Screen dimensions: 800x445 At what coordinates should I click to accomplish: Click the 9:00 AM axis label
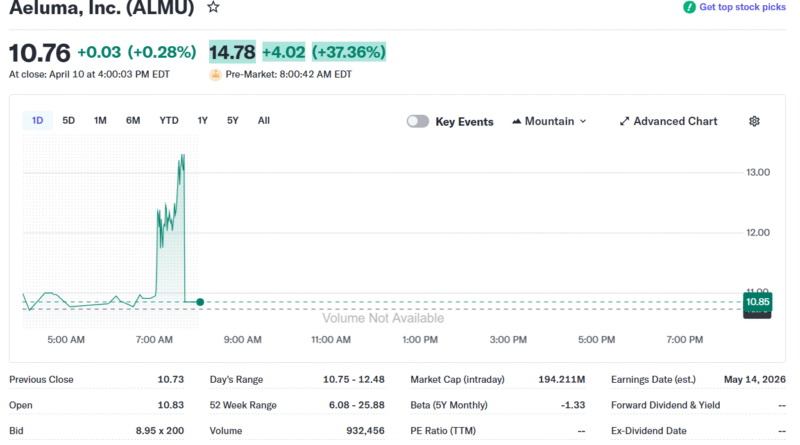coord(242,340)
